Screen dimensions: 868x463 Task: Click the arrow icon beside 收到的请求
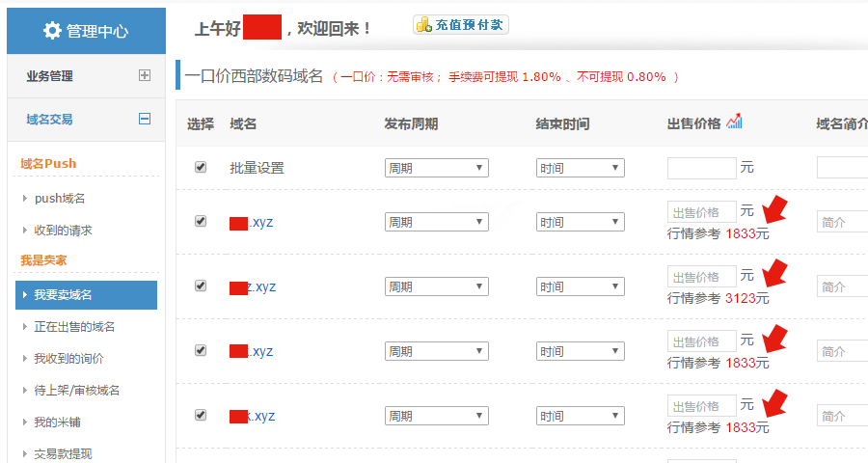coord(25,231)
